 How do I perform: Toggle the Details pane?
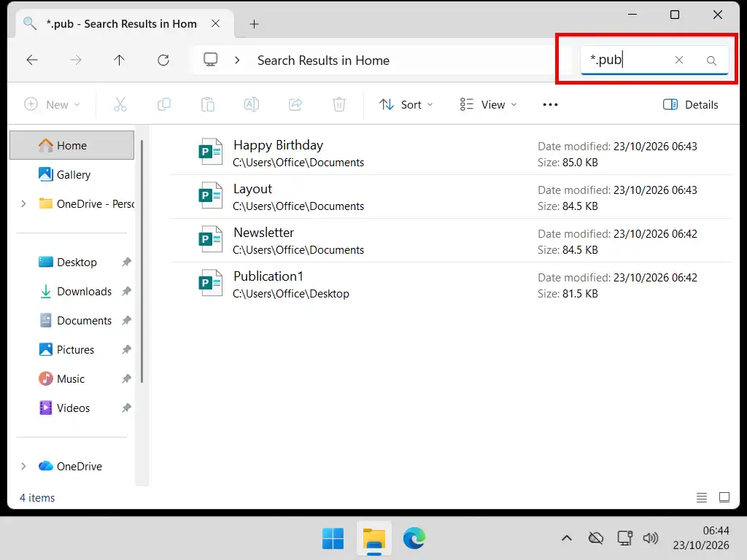tap(690, 104)
